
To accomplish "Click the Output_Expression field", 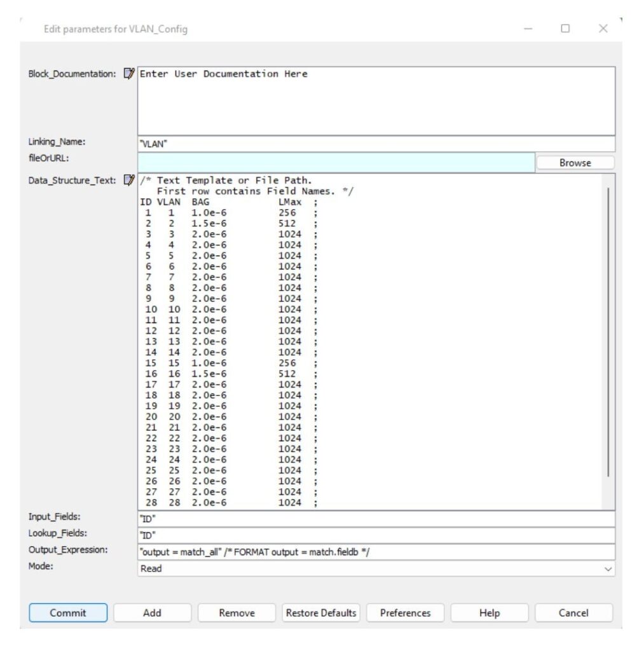I will [376, 552].
